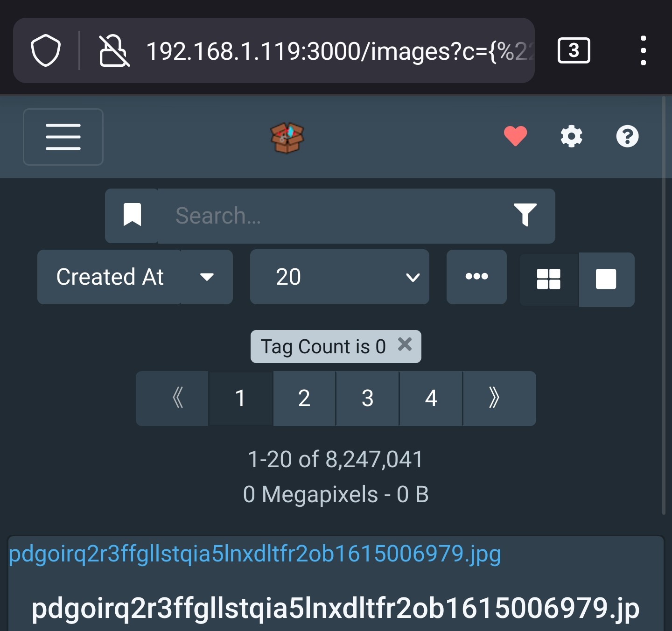The height and width of the screenshot is (631, 672).
Task: Go to page 2
Action: (x=304, y=398)
